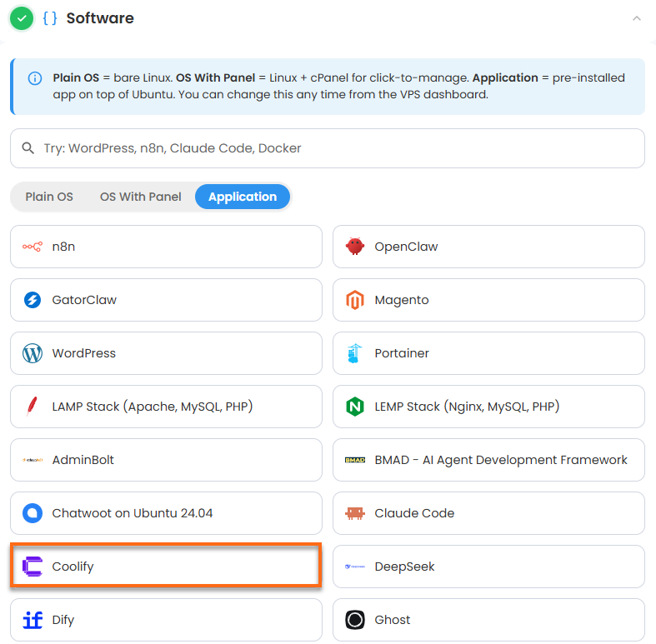Select the GatorClaw application option
Viewport: 656px width, 644px height.
pyautogui.click(x=166, y=300)
